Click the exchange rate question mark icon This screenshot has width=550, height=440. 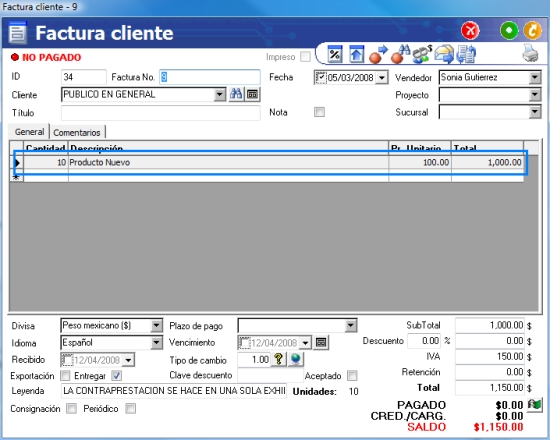[x=279, y=359]
